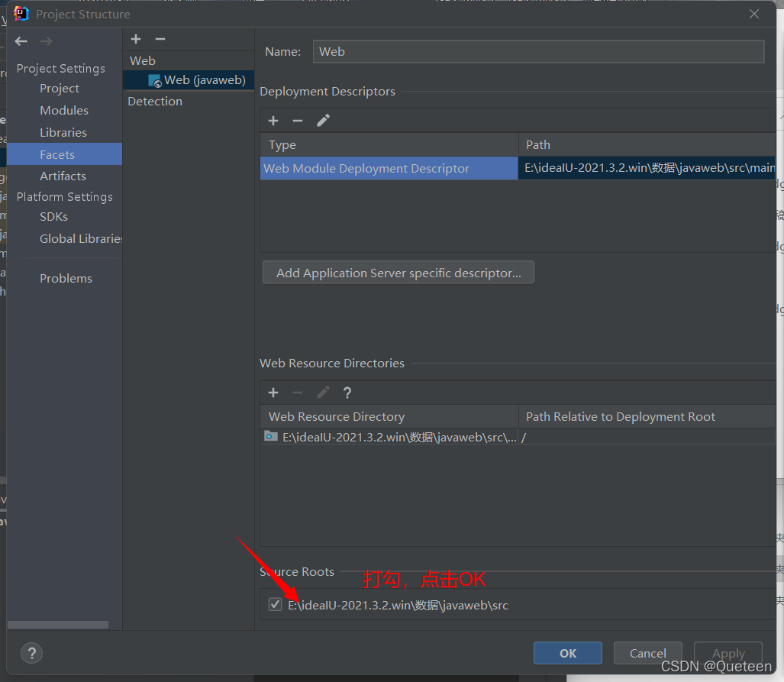The height and width of the screenshot is (682, 784).
Task: Toggle the javaweb\src source root checkbox
Action: pos(275,604)
